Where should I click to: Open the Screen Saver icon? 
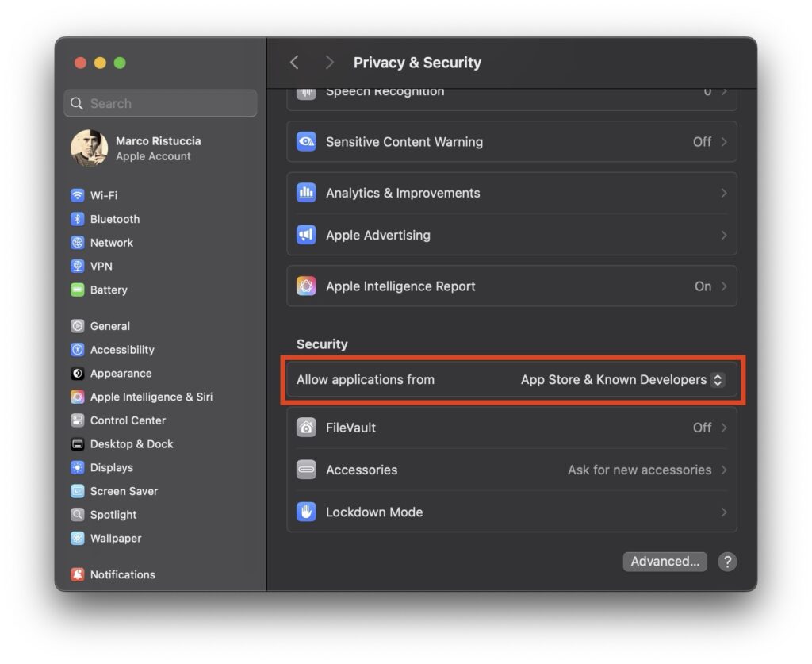(77, 491)
